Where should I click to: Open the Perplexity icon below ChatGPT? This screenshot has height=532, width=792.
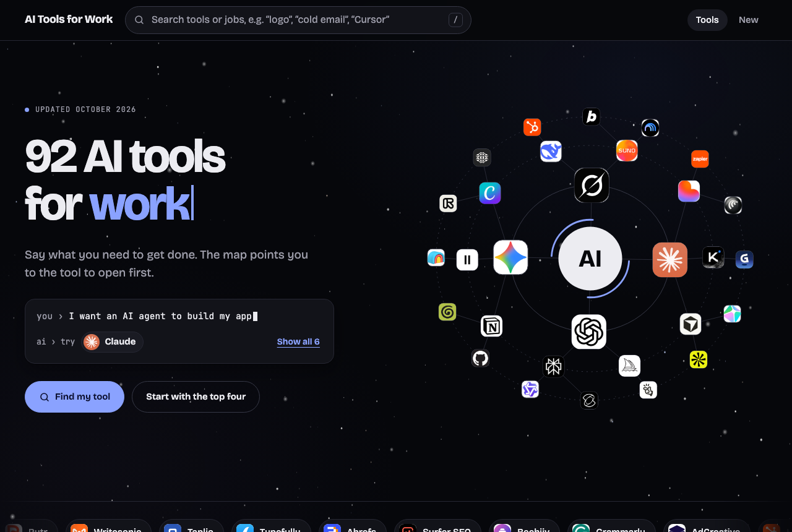554,366
